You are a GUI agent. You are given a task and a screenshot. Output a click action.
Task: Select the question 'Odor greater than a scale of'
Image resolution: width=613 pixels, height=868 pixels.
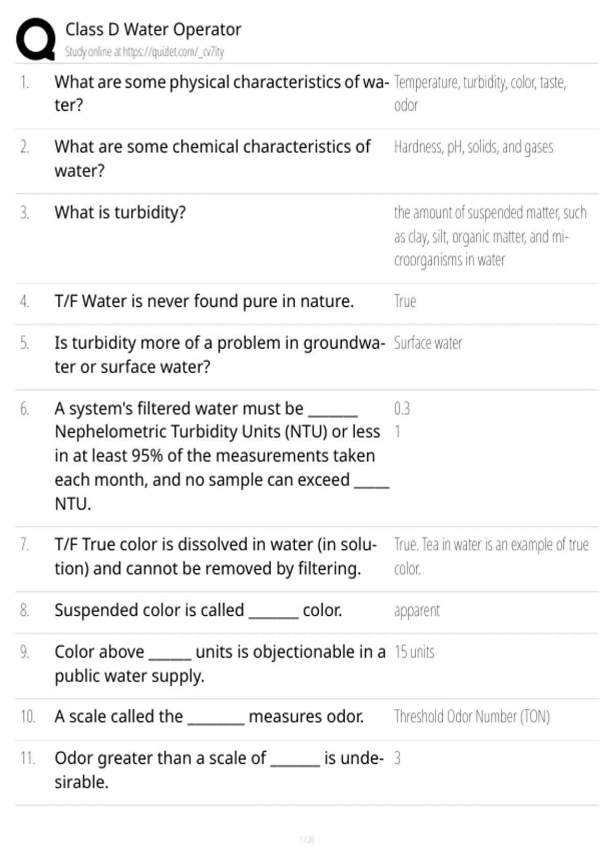click(219, 769)
